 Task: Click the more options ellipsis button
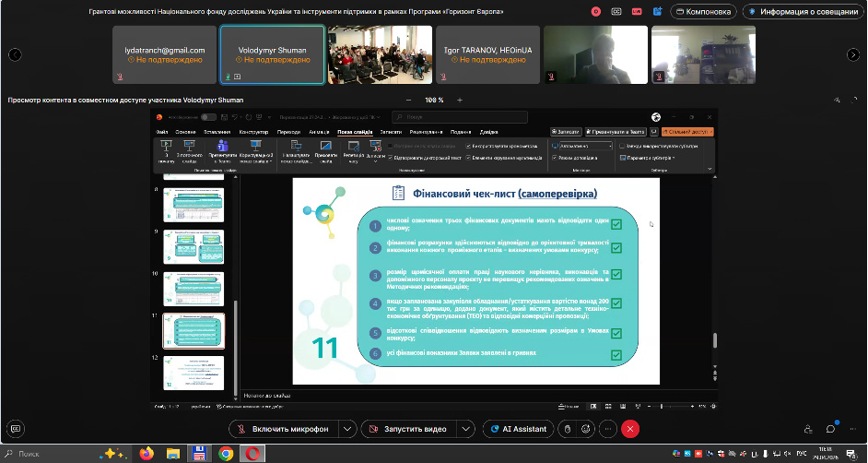click(x=607, y=429)
